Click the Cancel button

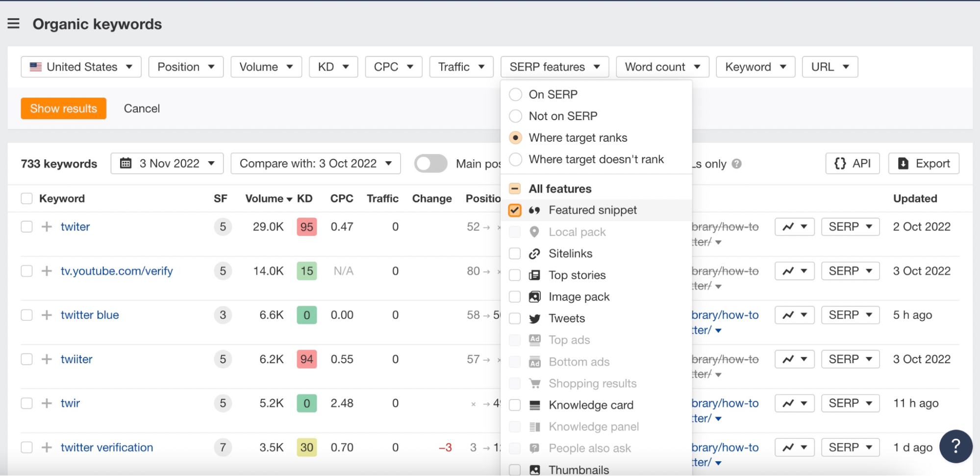[x=142, y=108]
